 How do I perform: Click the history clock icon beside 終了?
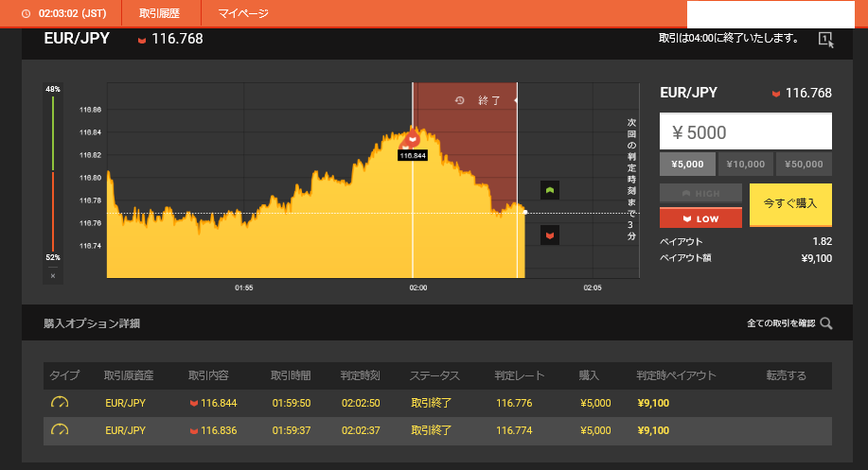pyautogui.click(x=460, y=100)
